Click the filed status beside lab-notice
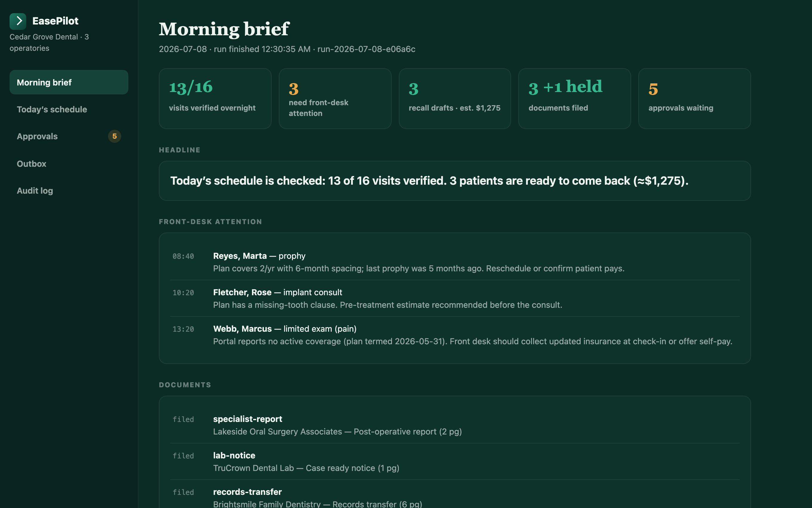Viewport: 812px width, 508px height. click(183, 456)
